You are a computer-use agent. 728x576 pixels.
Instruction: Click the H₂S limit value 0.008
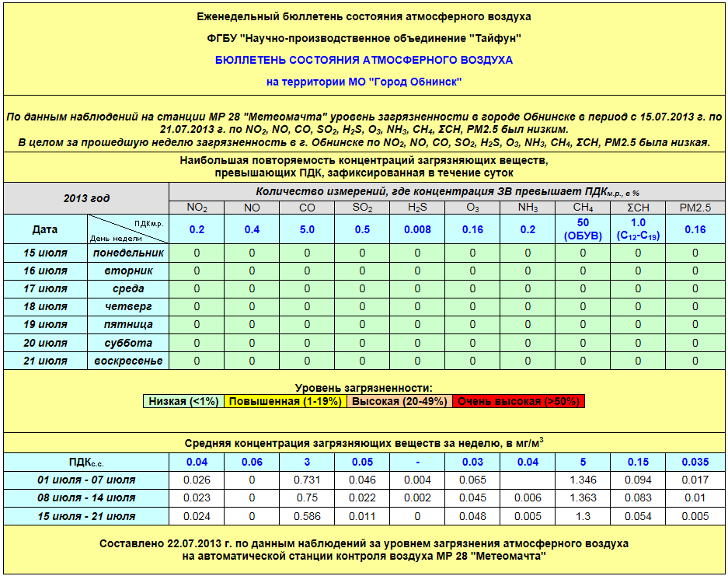click(417, 229)
